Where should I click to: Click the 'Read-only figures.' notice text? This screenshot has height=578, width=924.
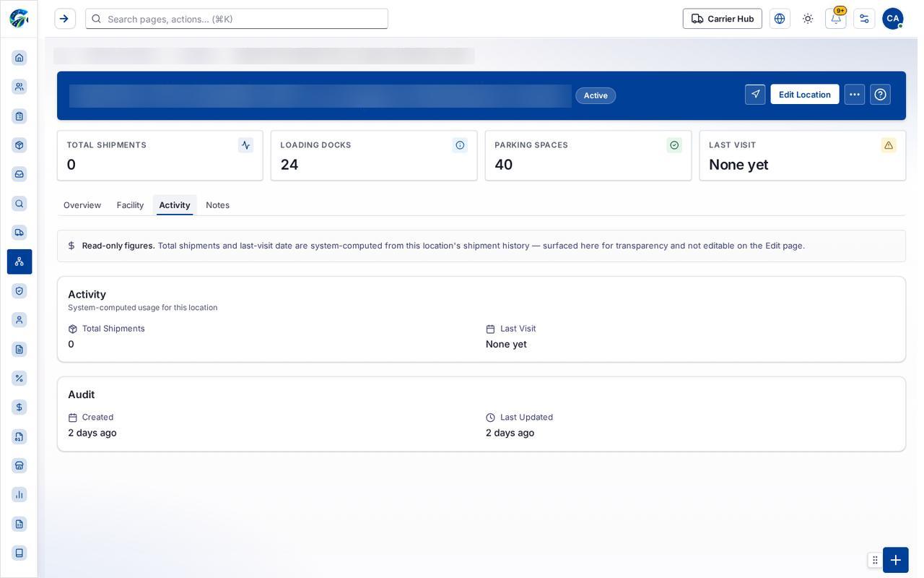pyautogui.click(x=118, y=246)
